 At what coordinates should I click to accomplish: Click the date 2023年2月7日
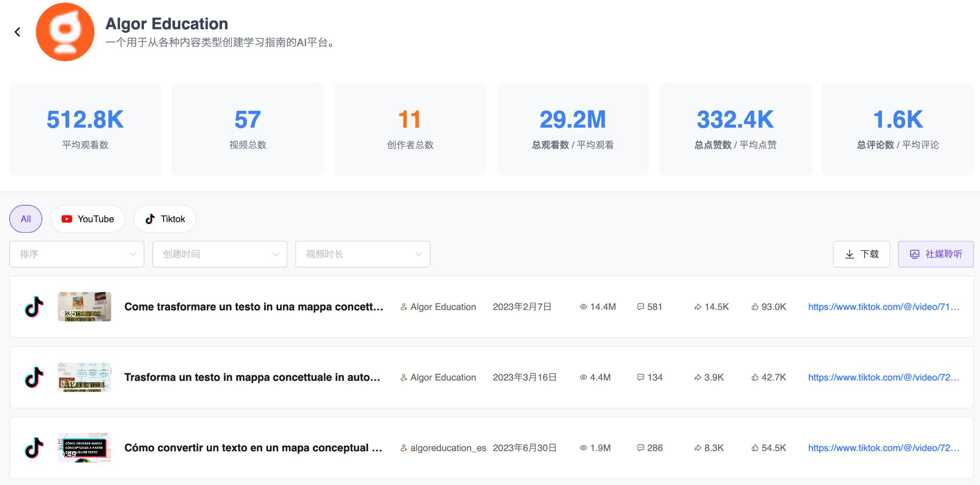pos(522,307)
